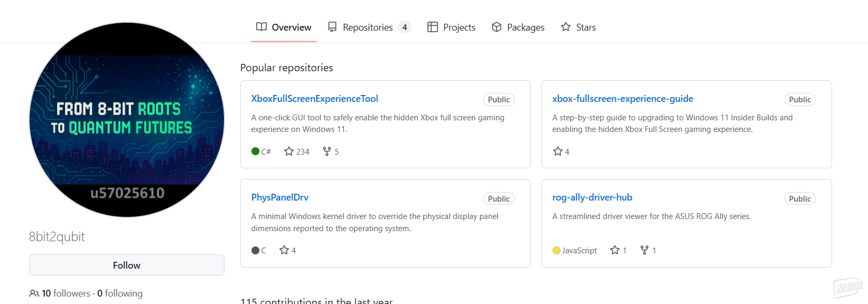Open the rog-ally-driver-hub repository
The image size is (868, 304).
pyautogui.click(x=592, y=197)
